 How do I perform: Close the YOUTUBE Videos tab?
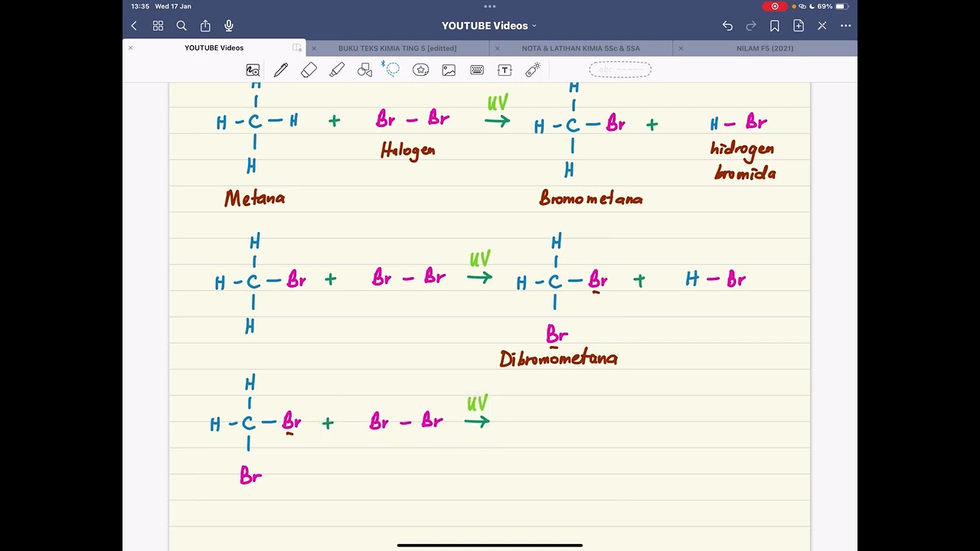click(x=130, y=48)
